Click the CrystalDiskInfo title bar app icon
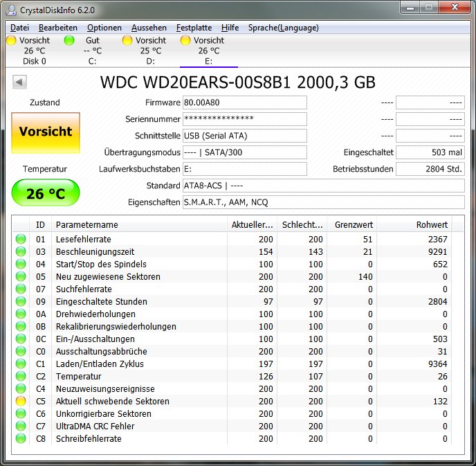This screenshot has height=466, width=476. (12, 10)
